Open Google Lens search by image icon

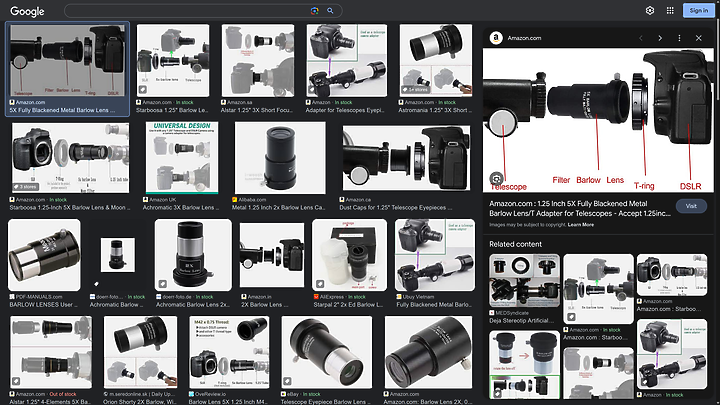pos(315,11)
